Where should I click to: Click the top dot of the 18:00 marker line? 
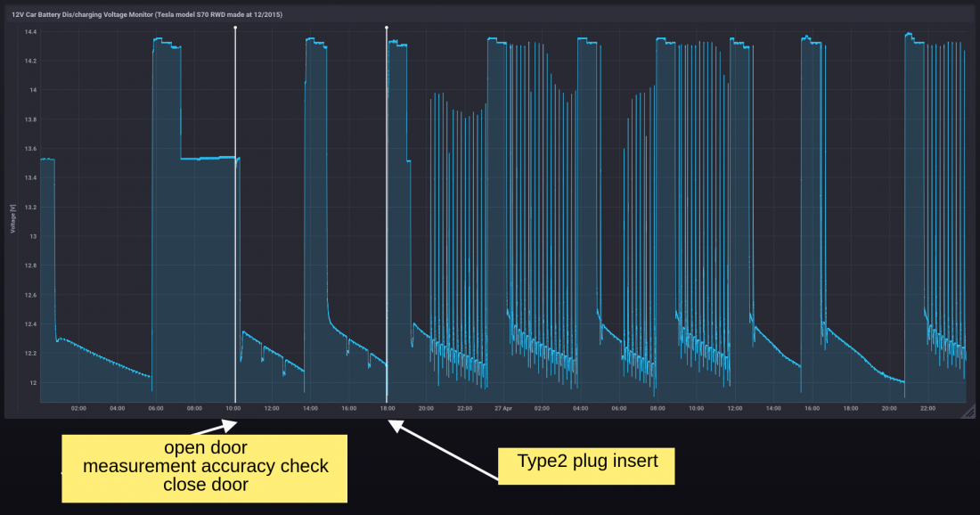coord(387,28)
